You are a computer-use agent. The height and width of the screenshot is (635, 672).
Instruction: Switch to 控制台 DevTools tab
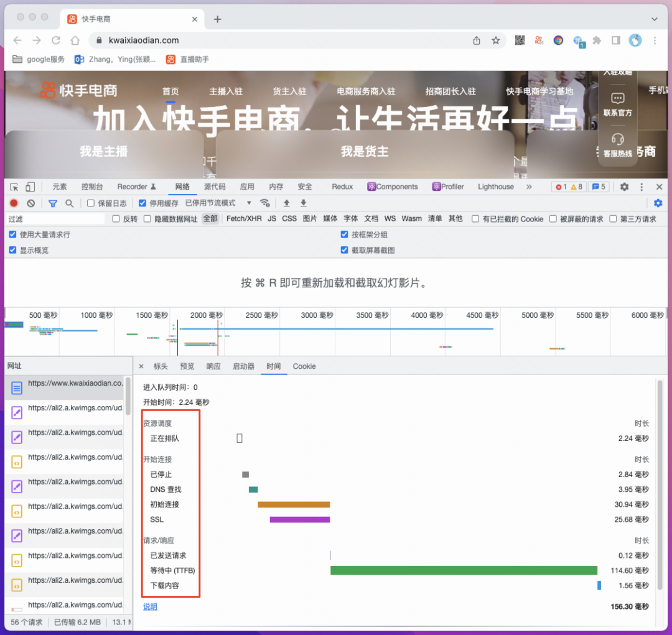click(x=91, y=187)
